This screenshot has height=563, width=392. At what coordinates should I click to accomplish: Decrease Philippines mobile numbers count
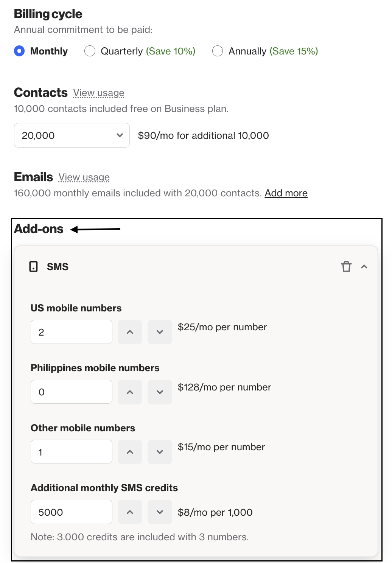(x=160, y=392)
